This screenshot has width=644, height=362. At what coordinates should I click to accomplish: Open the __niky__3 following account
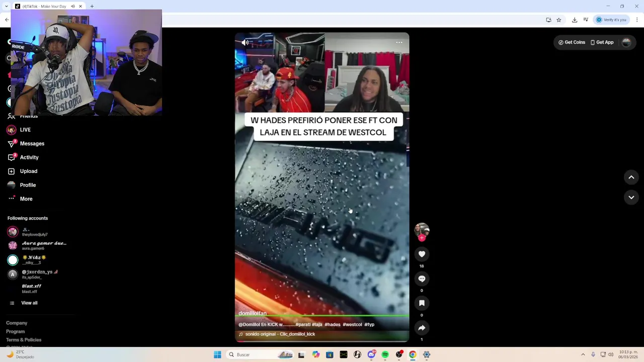27,260
